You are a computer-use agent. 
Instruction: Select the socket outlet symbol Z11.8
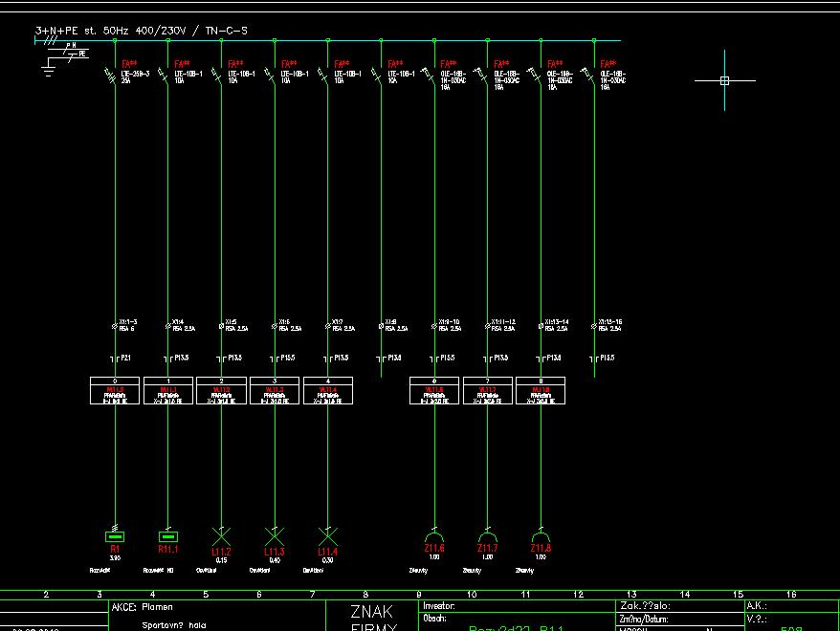[541, 536]
